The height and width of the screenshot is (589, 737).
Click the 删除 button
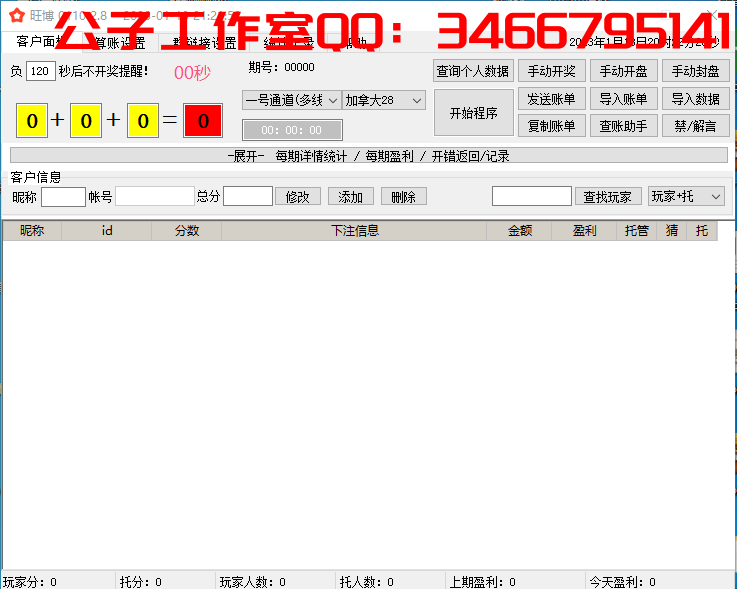coord(404,196)
